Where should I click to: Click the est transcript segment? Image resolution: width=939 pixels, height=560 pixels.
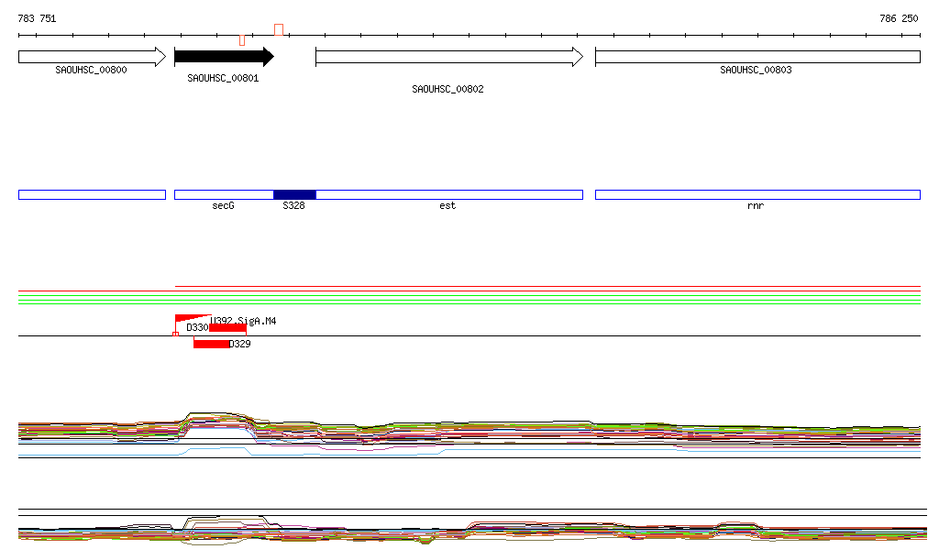click(x=448, y=194)
